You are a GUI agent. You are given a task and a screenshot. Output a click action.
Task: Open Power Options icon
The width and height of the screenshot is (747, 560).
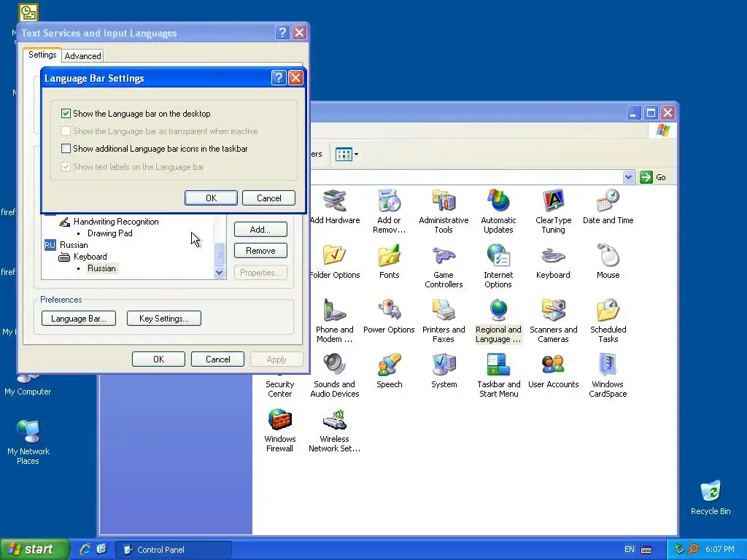[x=390, y=316]
